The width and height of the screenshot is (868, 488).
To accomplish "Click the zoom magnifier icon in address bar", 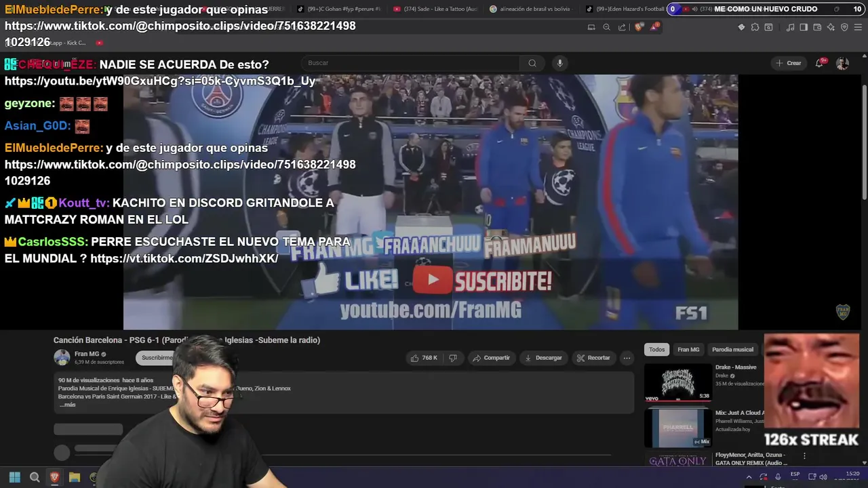I will (x=606, y=27).
